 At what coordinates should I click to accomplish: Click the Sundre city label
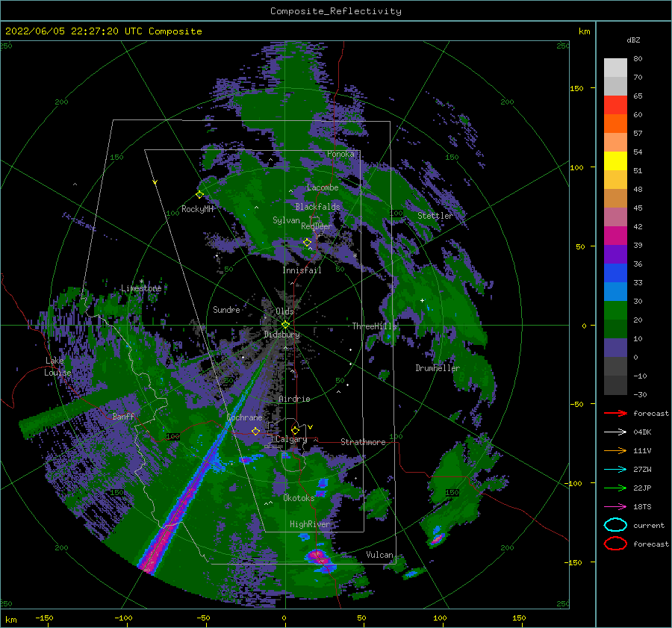[x=226, y=309]
